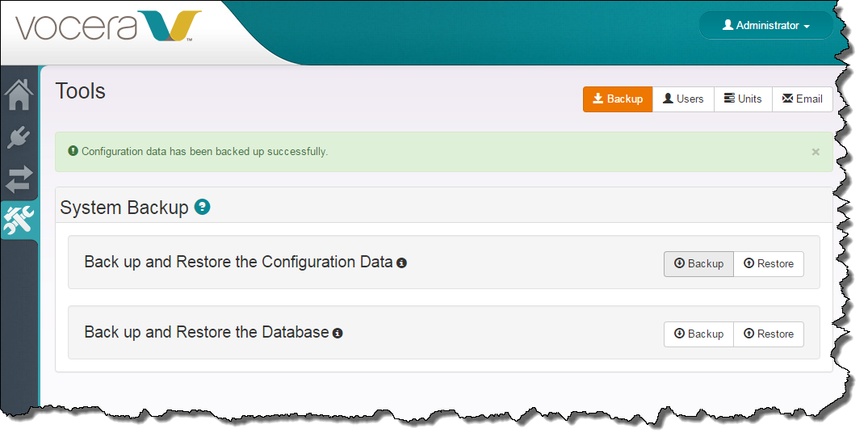Select the plug connections sidebar icon
The width and height of the screenshot is (868, 441).
(x=19, y=137)
